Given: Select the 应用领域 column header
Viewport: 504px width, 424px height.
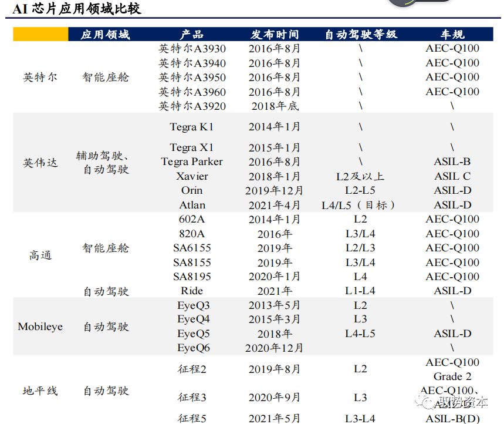Looking at the screenshot, I should 105,35.
